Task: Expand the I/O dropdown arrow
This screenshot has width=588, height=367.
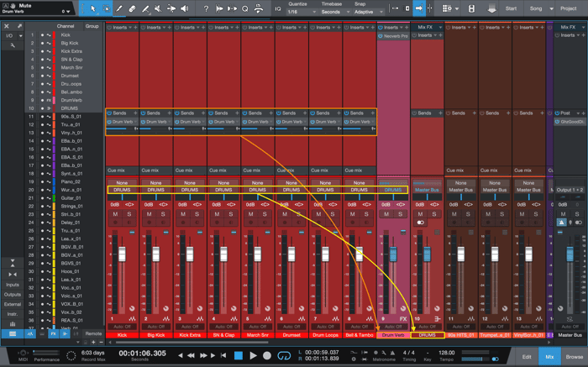Action: click(21, 35)
